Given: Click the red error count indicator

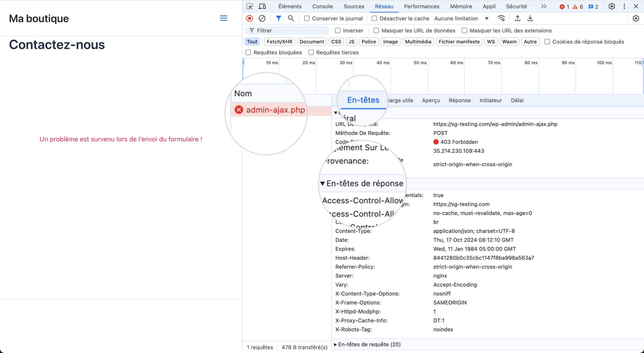Looking at the screenshot, I should click(564, 7).
